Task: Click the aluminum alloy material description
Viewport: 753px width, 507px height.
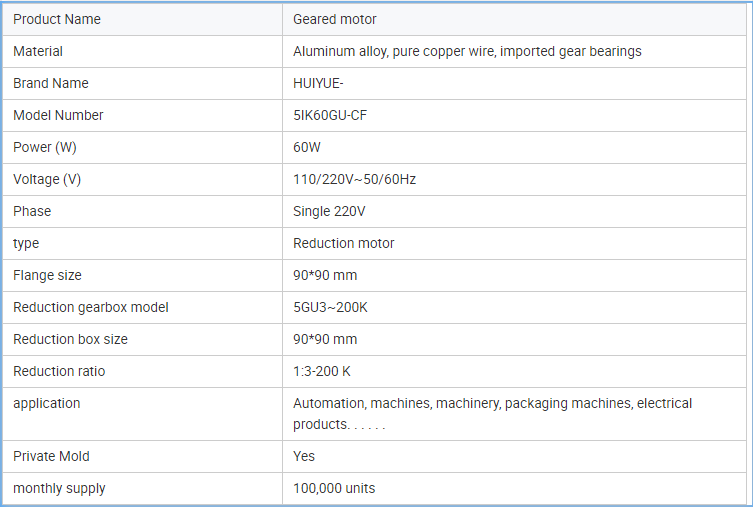Action: coord(467,51)
